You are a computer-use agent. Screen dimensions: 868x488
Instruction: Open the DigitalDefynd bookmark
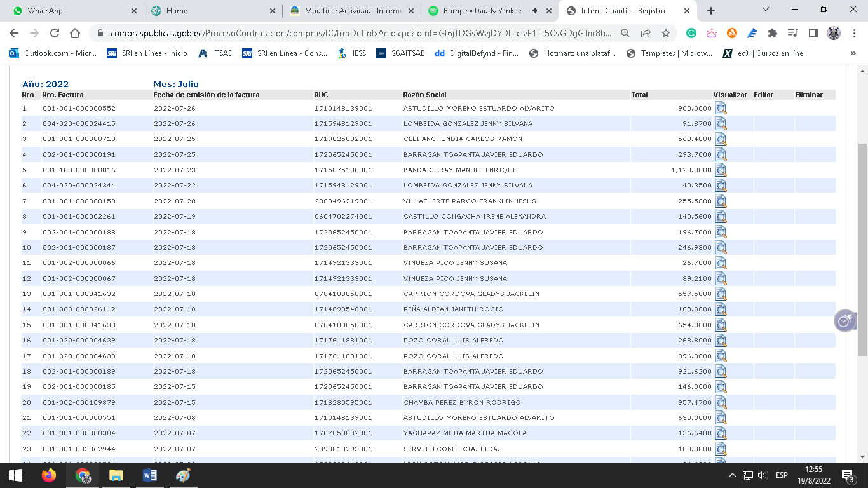[x=477, y=53]
